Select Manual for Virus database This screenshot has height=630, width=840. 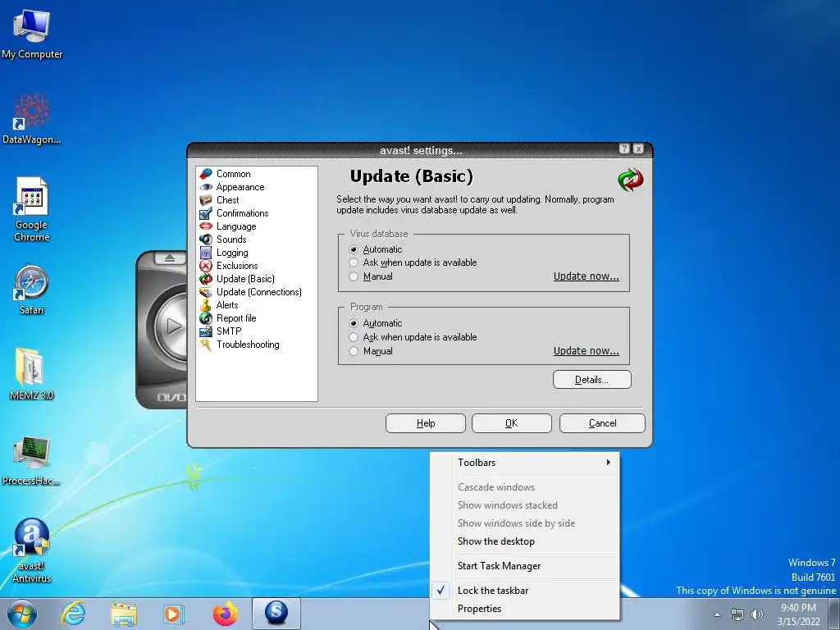[353, 276]
